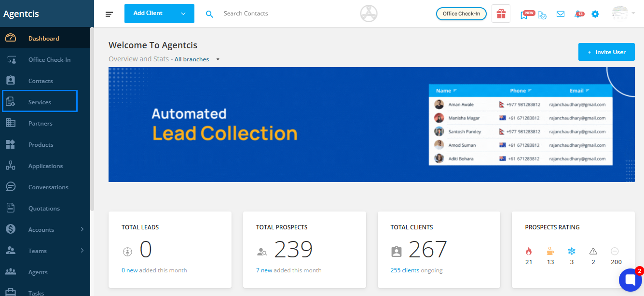Image resolution: width=644 pixels, height=296 pixels.
Task: Click the sidebar vertical scrollbar
Action: click(x=92, y=118)
